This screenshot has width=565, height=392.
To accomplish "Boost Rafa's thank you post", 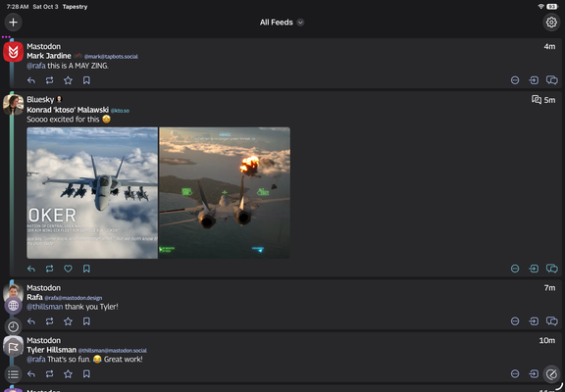I will coord(50,321).
